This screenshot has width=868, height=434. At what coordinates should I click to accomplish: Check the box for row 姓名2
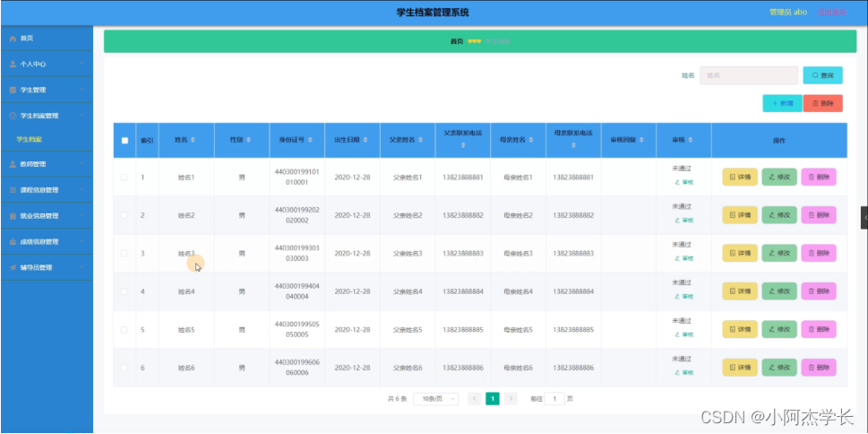pos(124,215)
